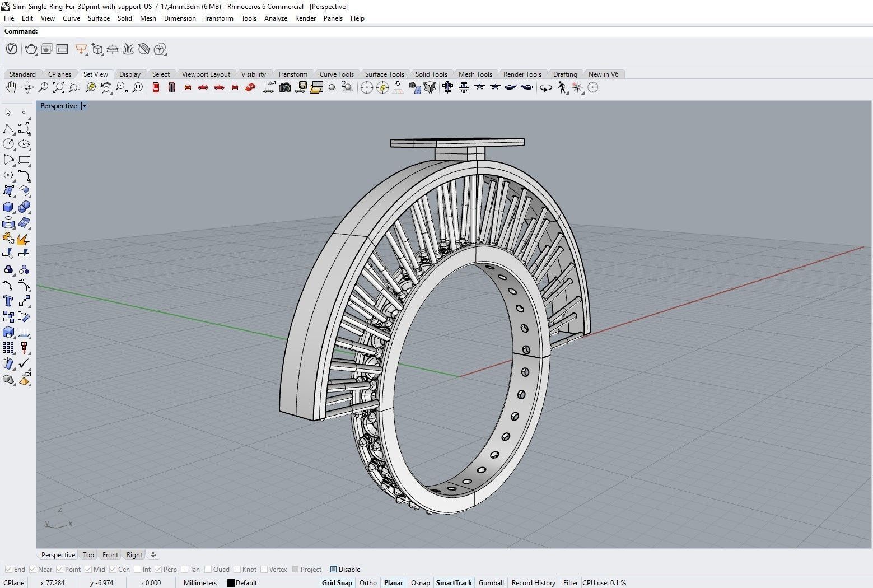The image size is (873, 588).
Task: Select the Box solid tool
Action: click(x=8, y=207)
